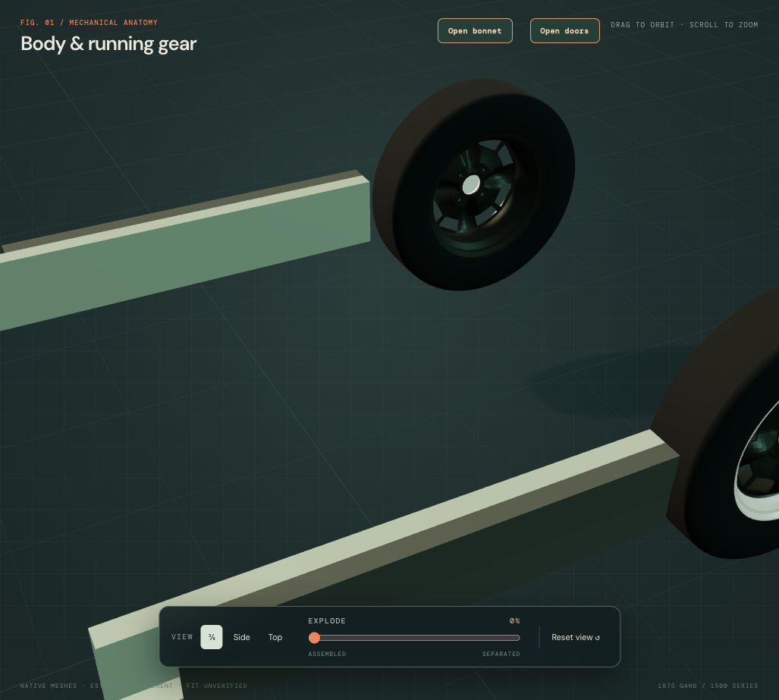Click the 'Body & running gear' heading
Viewport: 779px width, 700px height.
pos(108,44)
